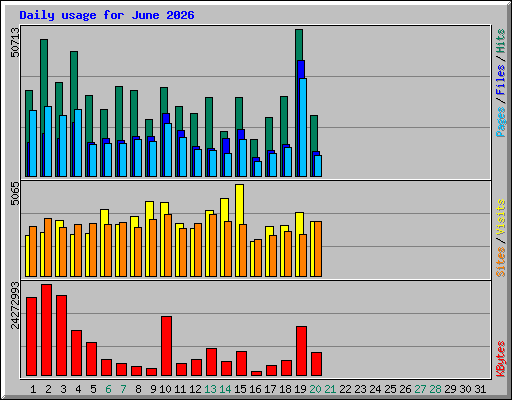The width and height of the screenshot is (512, 400).
Task: Click day 10 on the x-axis
Action: (165, 389)
